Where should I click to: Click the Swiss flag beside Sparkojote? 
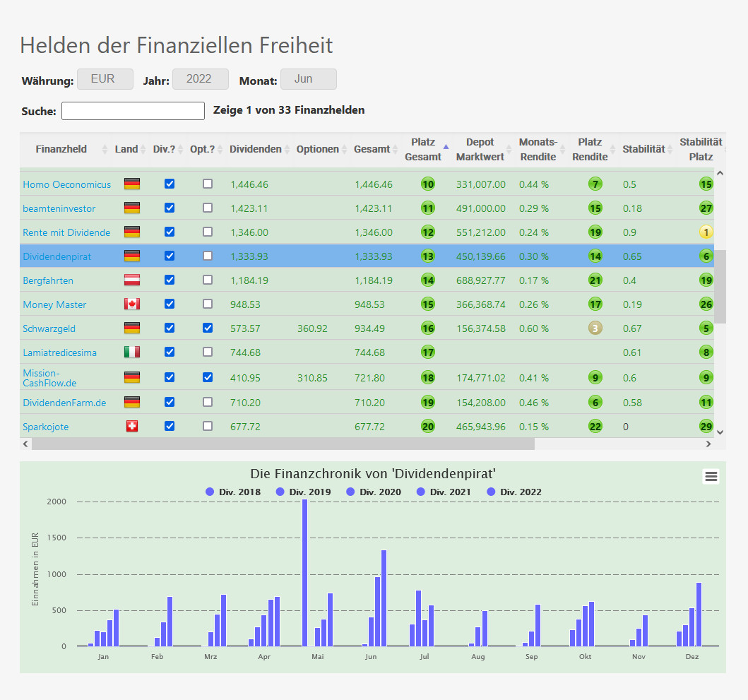131,427
